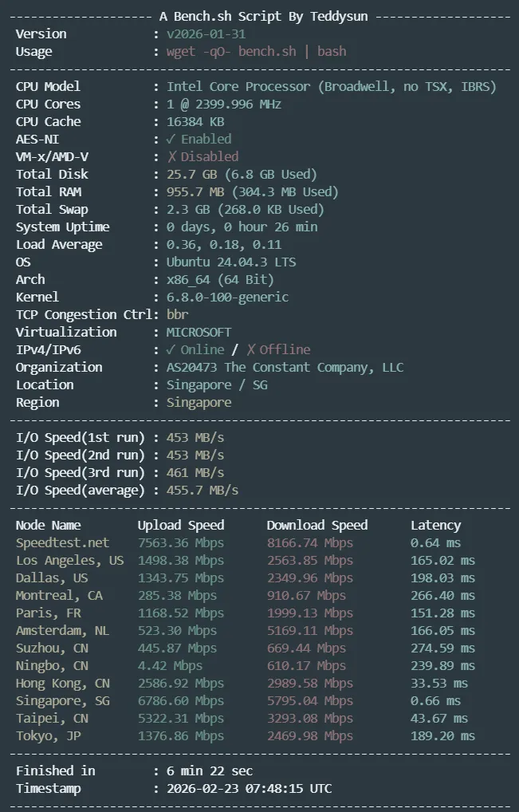Image resolution: width=519 pixels, height=812 pixels.
Task: Click the IPv6 Offline cross mark
Action: click(251, 349)
